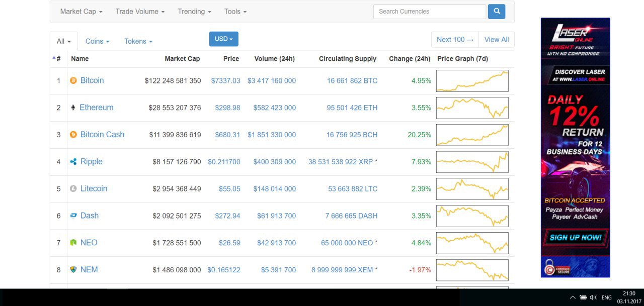Open the Litecoin name link
The image size is (644, 306).
[94, 189]
